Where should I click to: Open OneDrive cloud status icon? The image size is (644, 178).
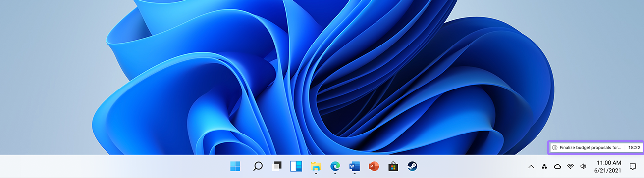[x=557, y=167]
